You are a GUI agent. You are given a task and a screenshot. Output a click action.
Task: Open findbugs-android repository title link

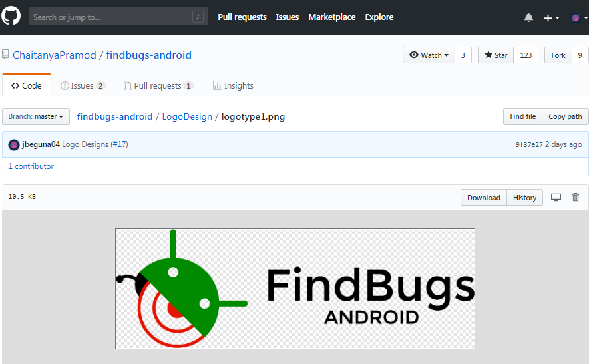149,55
